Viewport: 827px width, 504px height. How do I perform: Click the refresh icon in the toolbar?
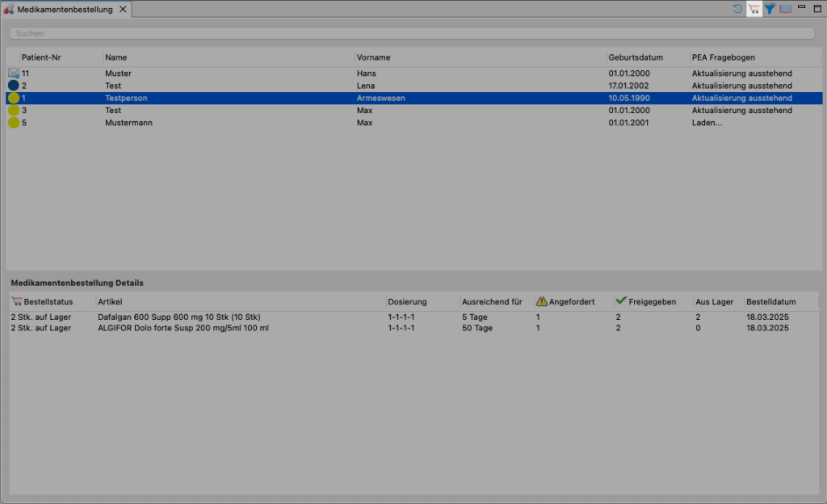click(x=738, y=9)
